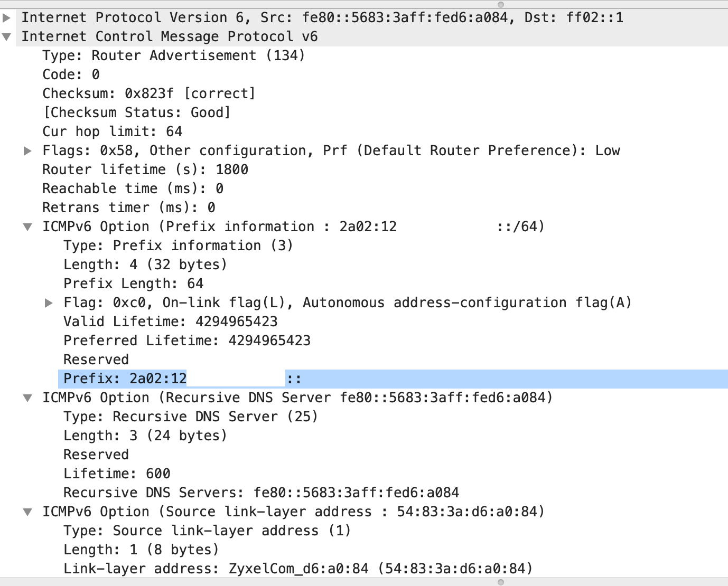Viewport: 728px width, 586px height.
Task: Expand the Flags: 0x58 field details
Action: click(27, 150)
